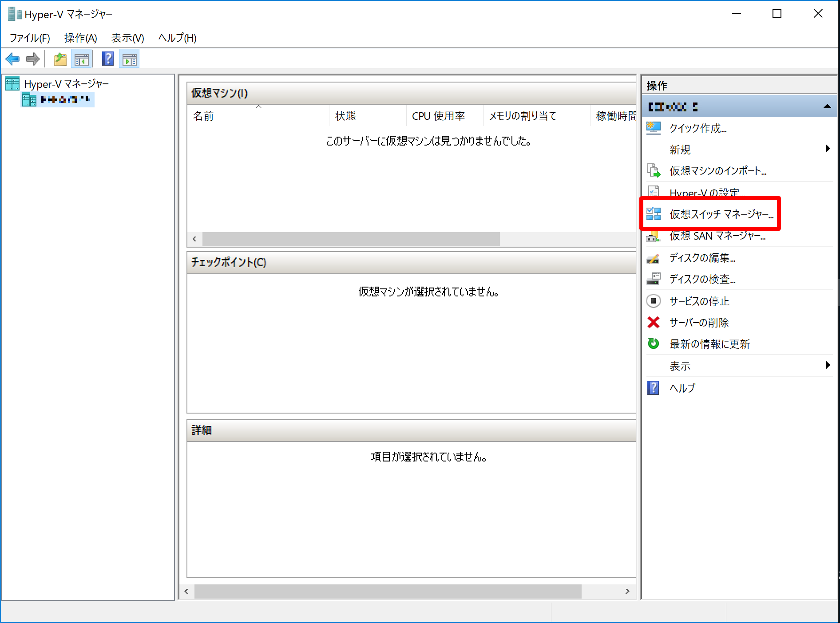Click the green Refresh icon
Viewport: 840px width, 623px height.
point(654,343)
